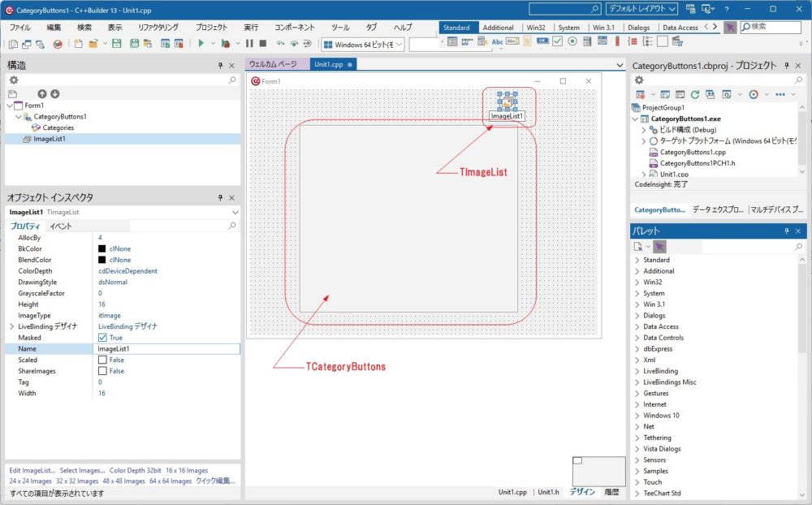Click the Save file toolbar icon
Screen dimensions: 812x505
(x=116, y=44)
